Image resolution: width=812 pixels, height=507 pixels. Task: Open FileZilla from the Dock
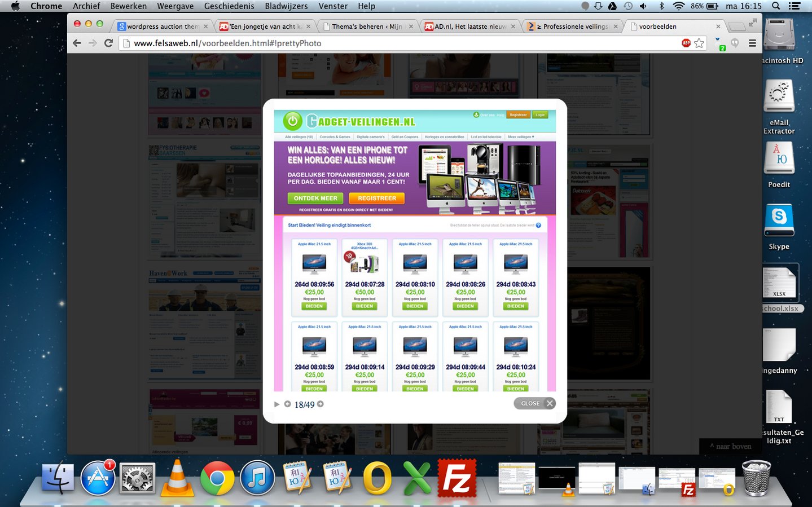[457, 478]
